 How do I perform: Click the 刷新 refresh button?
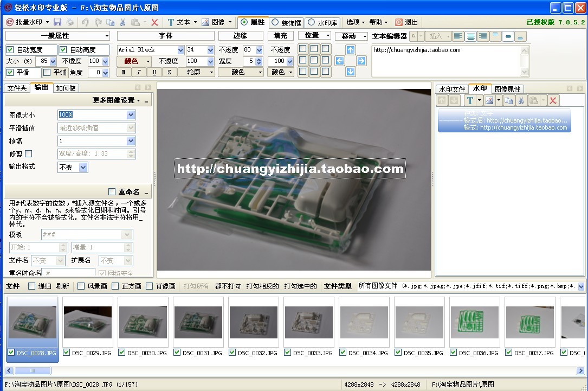[x=62, y=286]
